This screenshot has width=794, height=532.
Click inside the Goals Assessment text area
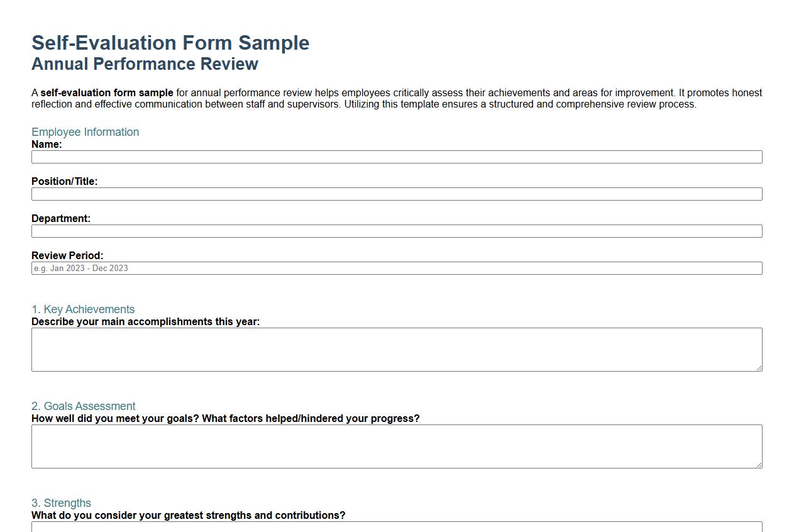[396, 446]
